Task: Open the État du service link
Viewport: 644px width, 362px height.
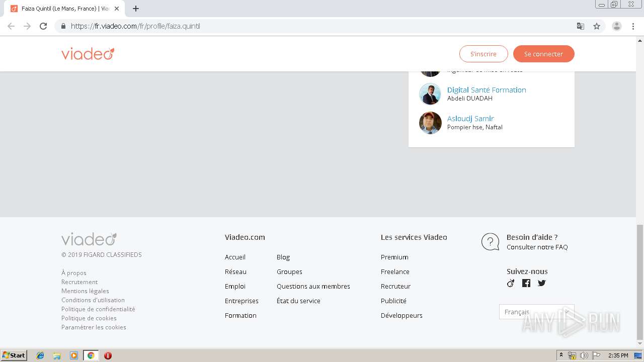Action: click(298, 301)
